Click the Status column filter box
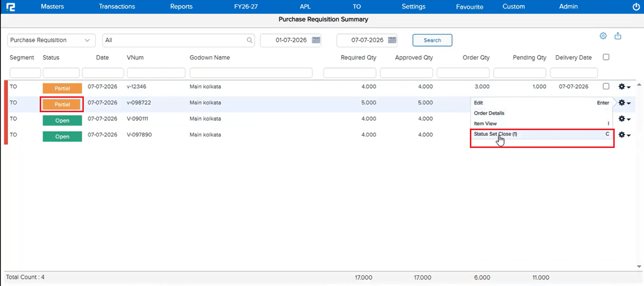This screenshot has height=286, width=644. pos(62,73)
